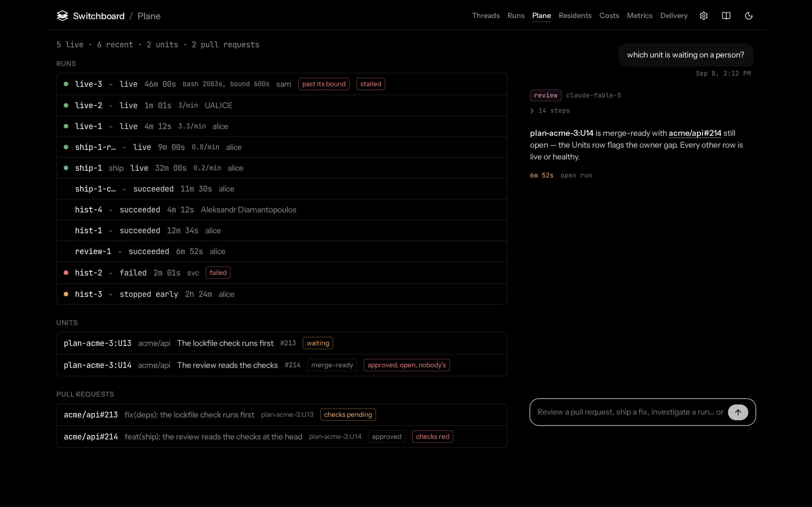Open the settings gear icon

click(704, 16)
